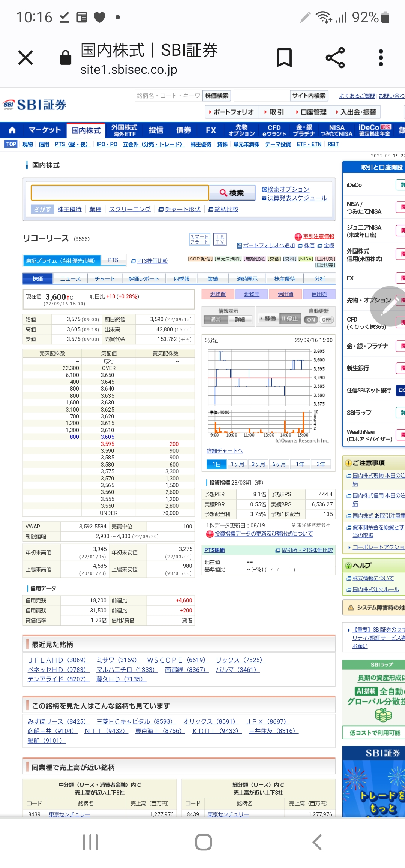Open the NISA つみたてNISA menu
Viewport: 405px width, 868px height.
(336, 130)
